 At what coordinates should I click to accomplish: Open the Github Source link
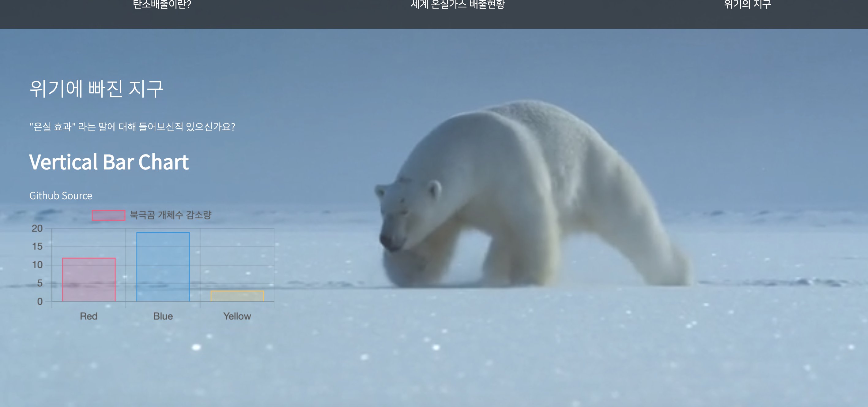[61, 196]
